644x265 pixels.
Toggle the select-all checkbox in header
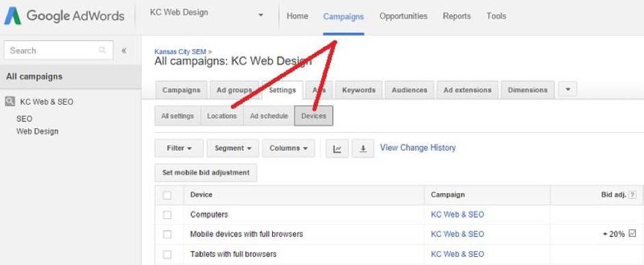tap(167, 195)
